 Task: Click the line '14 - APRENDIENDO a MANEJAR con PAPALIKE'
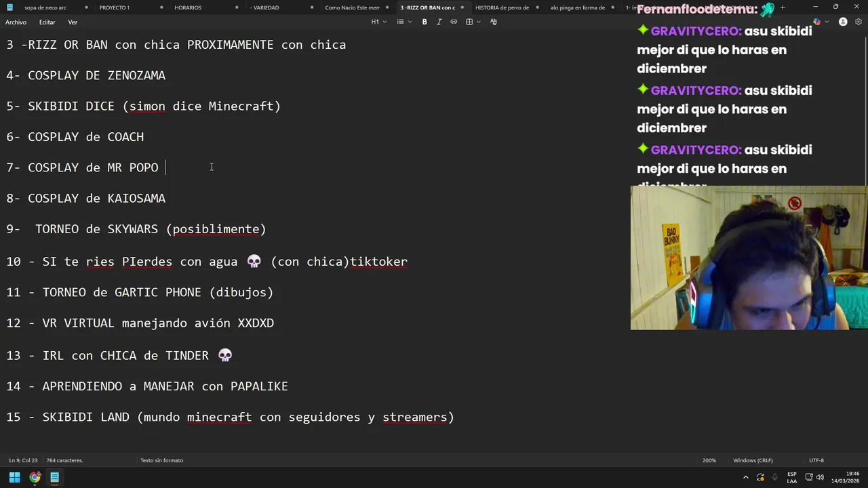[147, 386]
